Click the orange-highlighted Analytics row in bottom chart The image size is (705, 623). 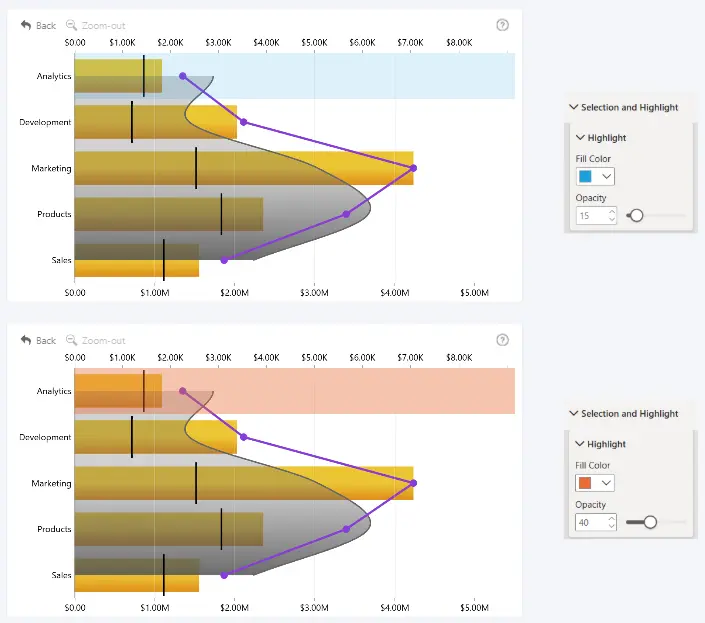(x=294, y=391)
